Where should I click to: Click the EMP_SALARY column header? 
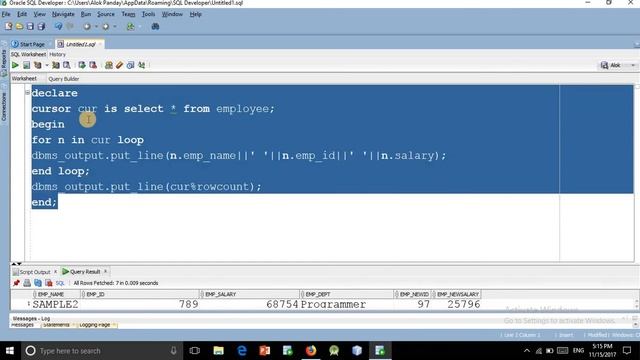[249, 294]
